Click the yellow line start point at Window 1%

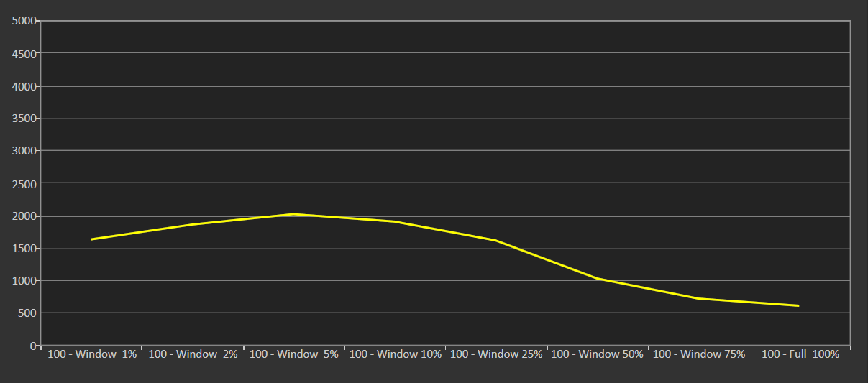coord(92,239)
